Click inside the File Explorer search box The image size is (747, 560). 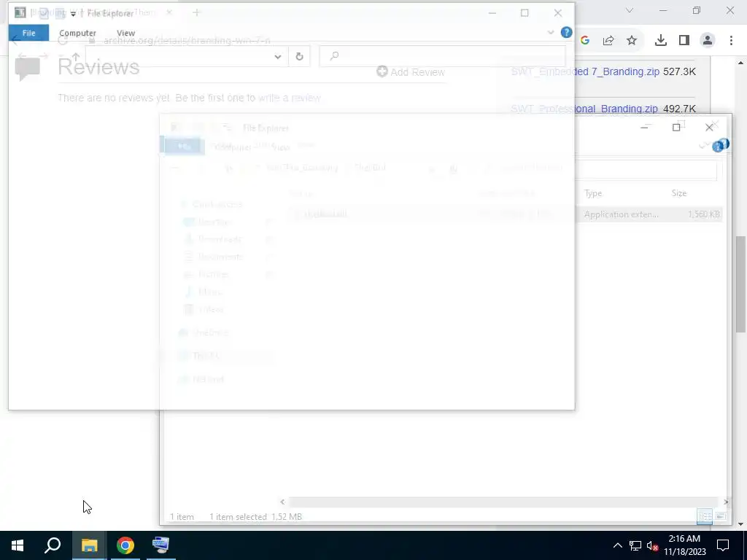[443, 56]
